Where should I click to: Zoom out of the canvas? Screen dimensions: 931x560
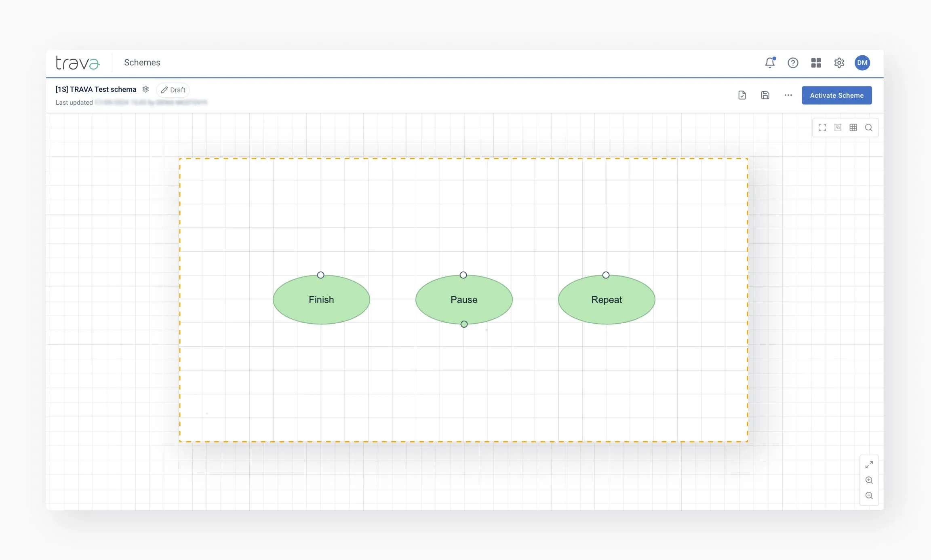click(869, 495)
